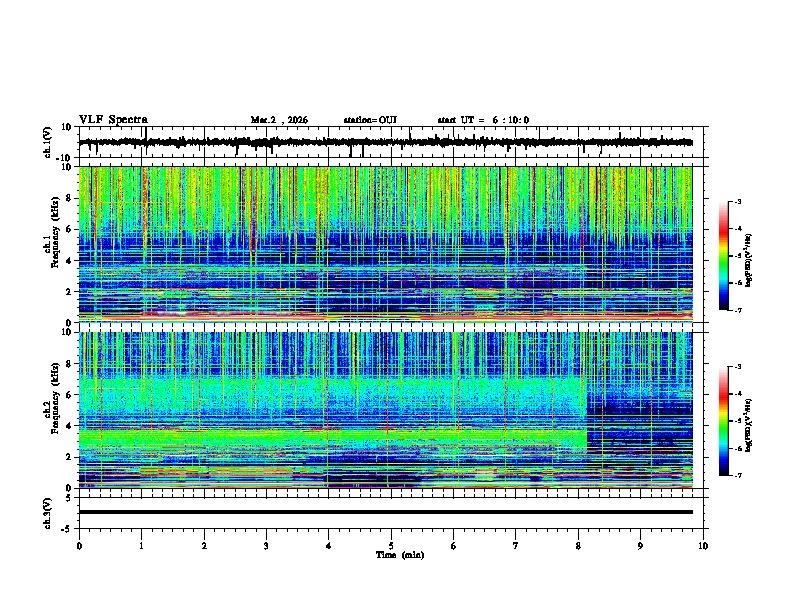Click time axis tick label "6"

pyautogui.click(x=453, y=546)
